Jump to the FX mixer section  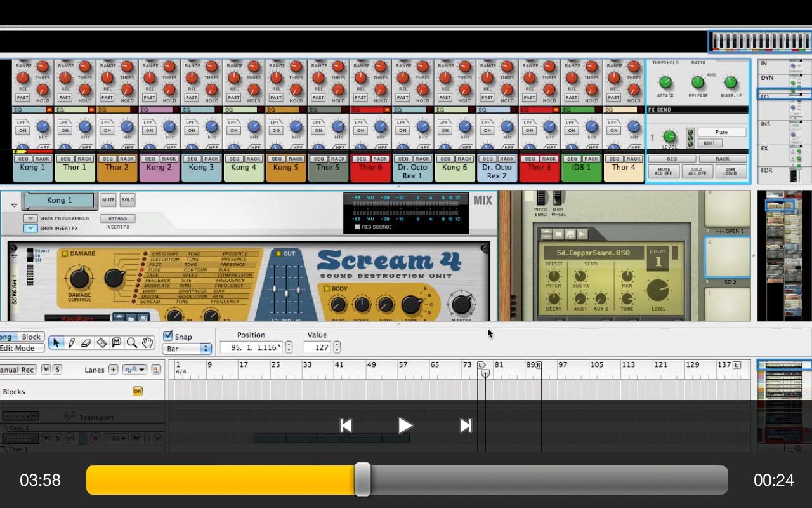(x=764, y=149)
